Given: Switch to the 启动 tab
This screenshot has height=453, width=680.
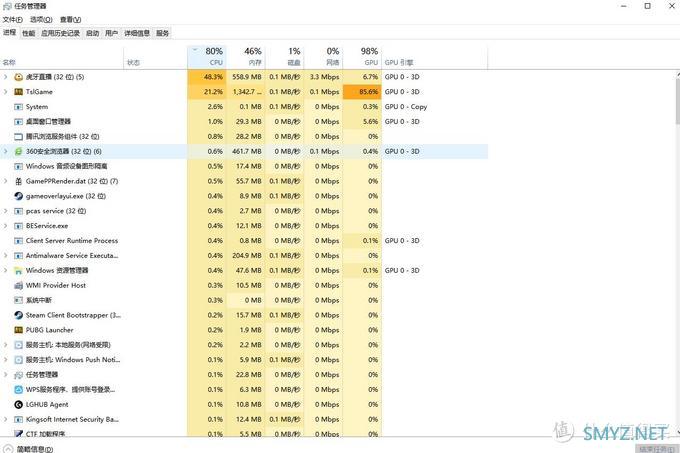Looking at the screenshot, I should [92, 33].
